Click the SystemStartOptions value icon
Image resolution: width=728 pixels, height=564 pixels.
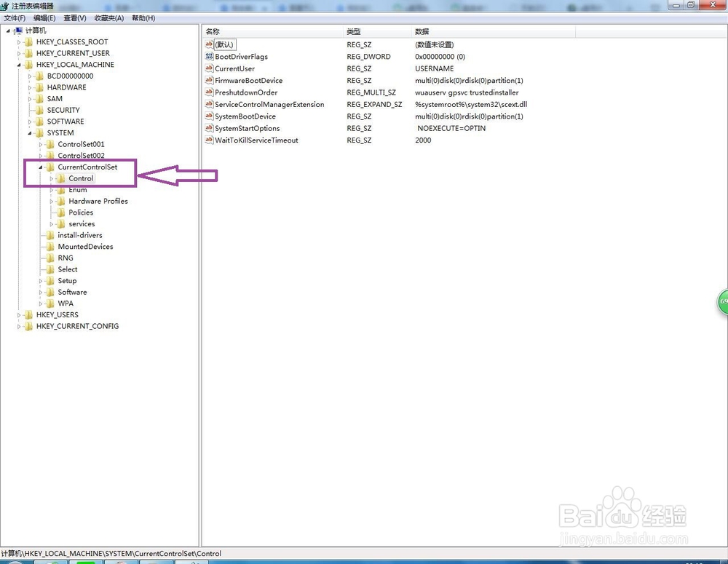209,128
